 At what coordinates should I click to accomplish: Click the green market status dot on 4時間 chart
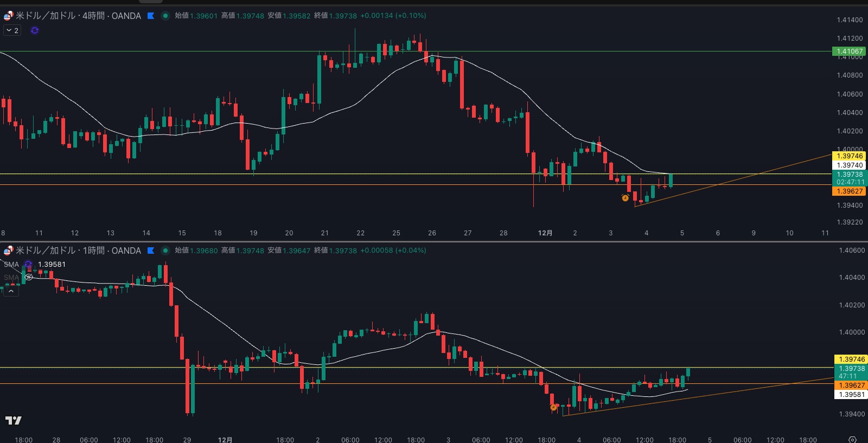tap(165, 16)
